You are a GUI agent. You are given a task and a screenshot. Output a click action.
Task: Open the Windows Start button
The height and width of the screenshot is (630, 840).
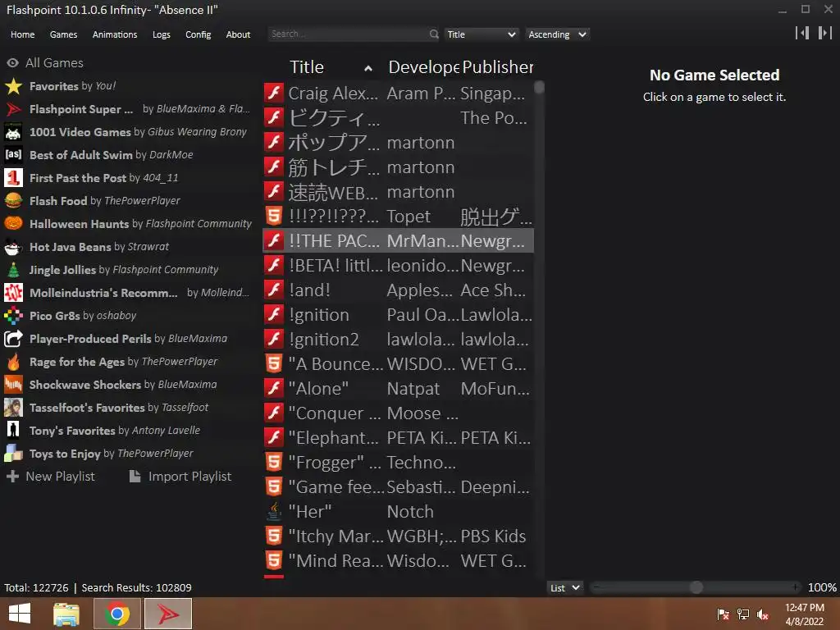click(x=20, y=614)
